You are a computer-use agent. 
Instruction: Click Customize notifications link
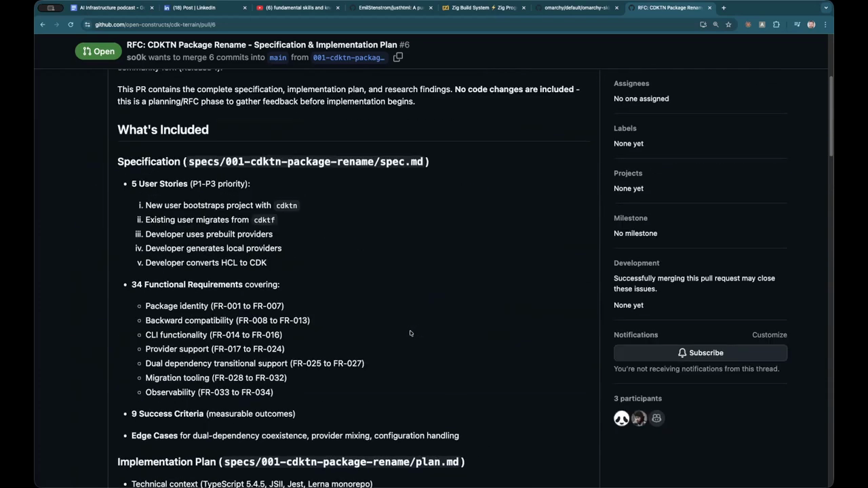coord(769,335)
